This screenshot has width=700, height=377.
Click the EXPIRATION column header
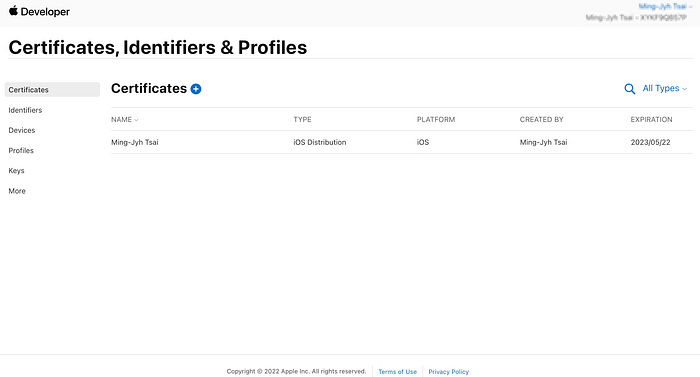click(651, 119)
